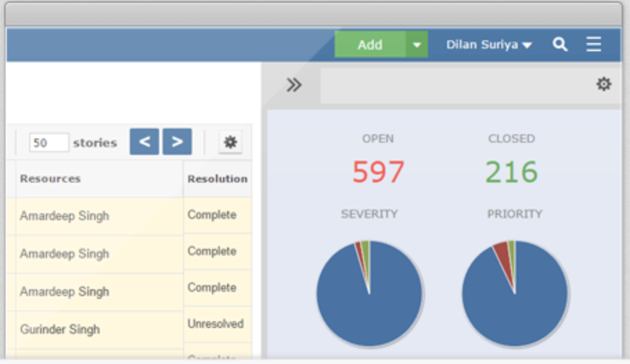The height and width of the screenshot is (364, 630).
Task: Click the Unresolved resolution cell
Action: (217, 324)
